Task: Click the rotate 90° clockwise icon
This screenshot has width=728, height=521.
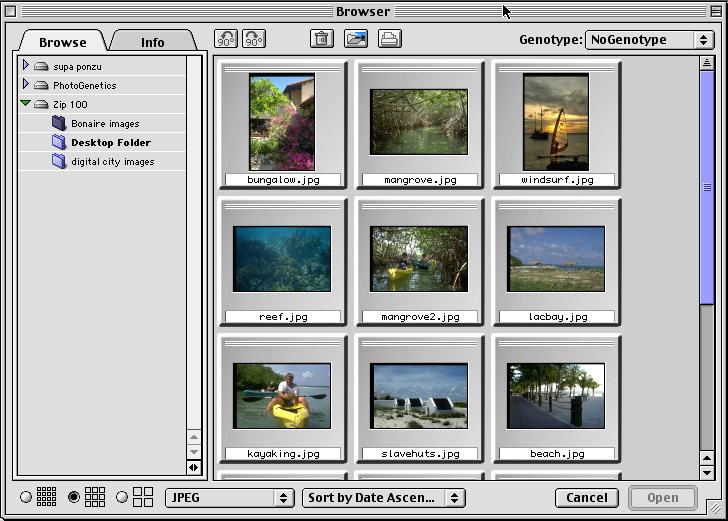Action: [x=254, y=39]
